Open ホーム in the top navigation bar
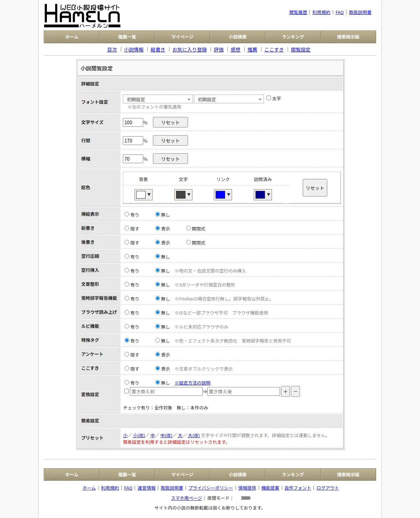The image size is (420, 518). pyautogui.click(x=72, y=37)
